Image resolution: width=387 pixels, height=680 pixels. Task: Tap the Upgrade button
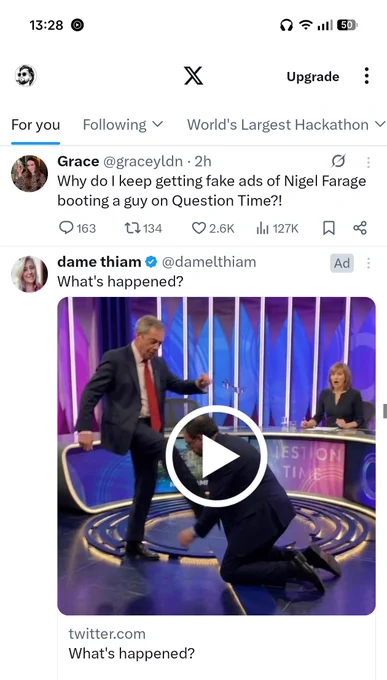point(313,77)
